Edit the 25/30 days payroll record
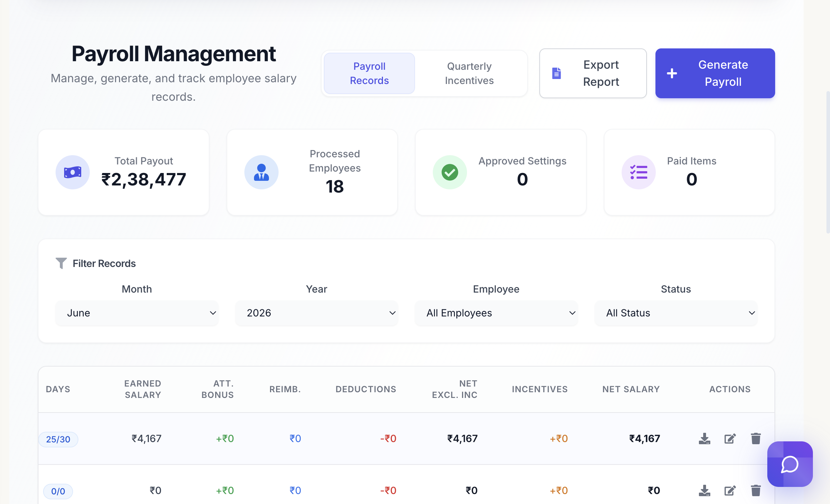 point(730,439)
